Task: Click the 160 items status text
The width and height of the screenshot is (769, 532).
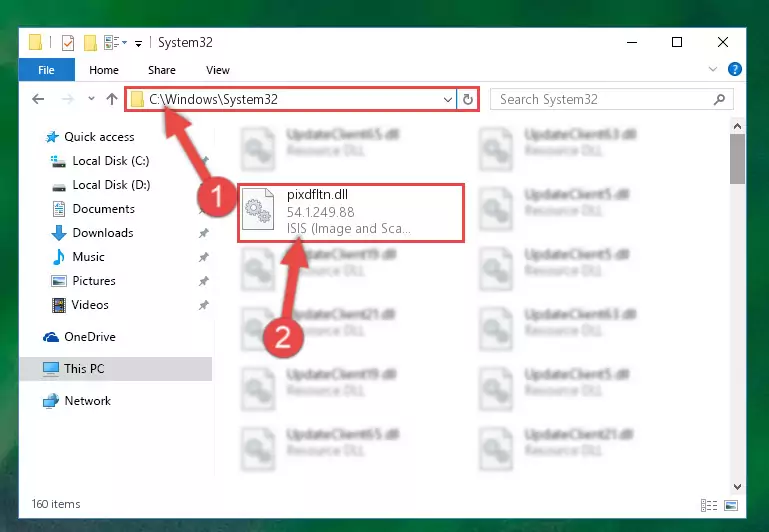Action: tap(56, 504)
